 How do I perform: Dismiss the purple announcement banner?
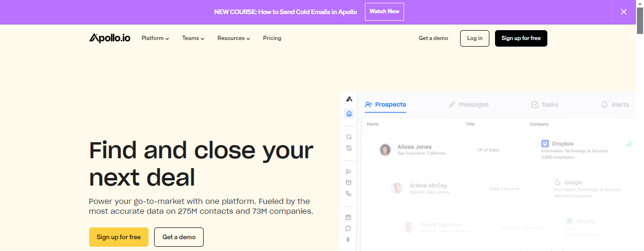(x=624, y=12)
